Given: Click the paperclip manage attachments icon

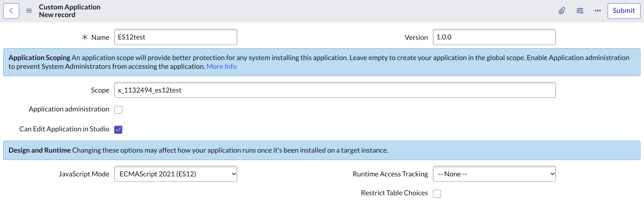Looking at the screenshot, I should click(562, 11).
